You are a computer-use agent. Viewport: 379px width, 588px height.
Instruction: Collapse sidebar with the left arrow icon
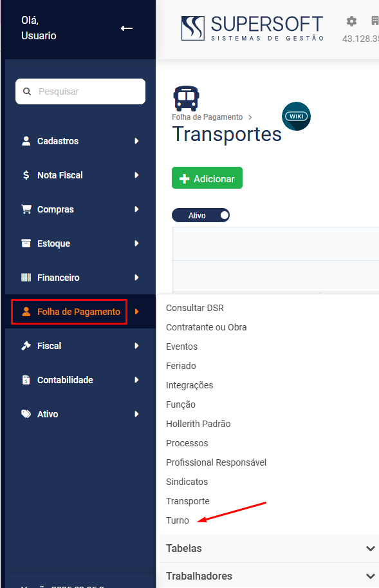click(127, 28)
